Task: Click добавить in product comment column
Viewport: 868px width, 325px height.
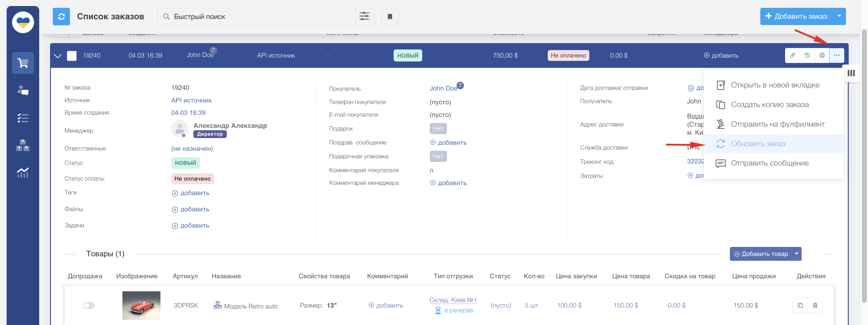Action: pos(386,305)
